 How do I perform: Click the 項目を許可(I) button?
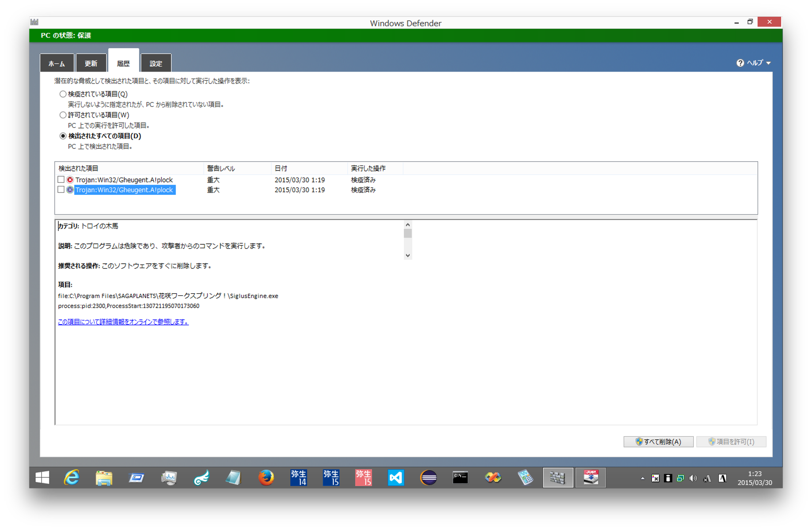pos(731,442)
